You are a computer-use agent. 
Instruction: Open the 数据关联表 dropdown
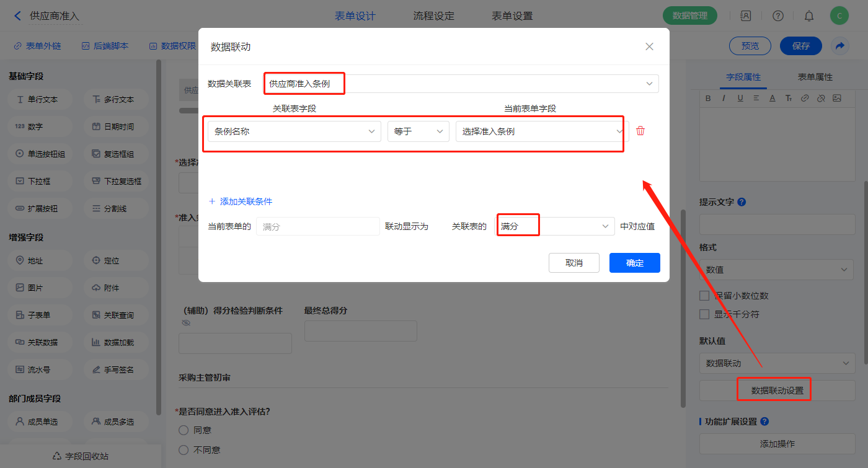(461, 84)
